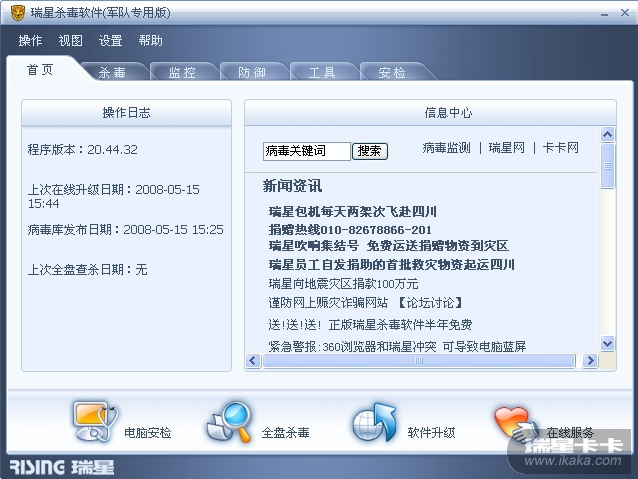
Task: Click the info center scroll up arrow
Action: pos(607,134)
